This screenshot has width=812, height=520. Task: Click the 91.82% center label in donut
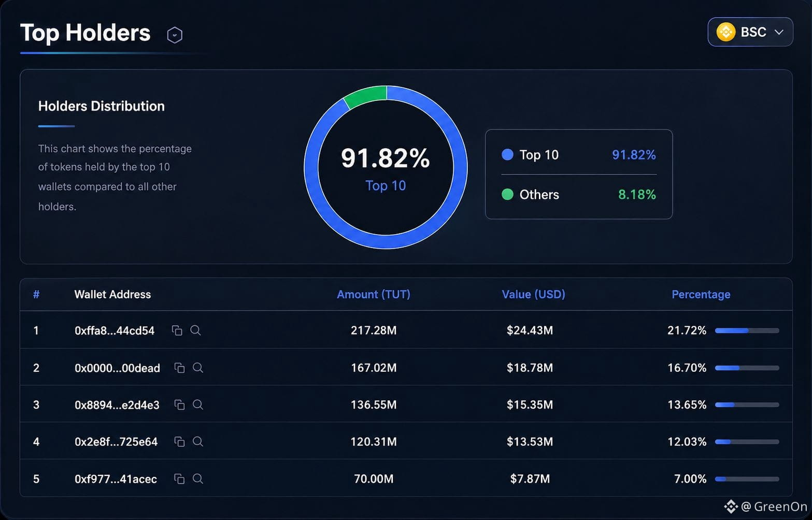point(386,158)
